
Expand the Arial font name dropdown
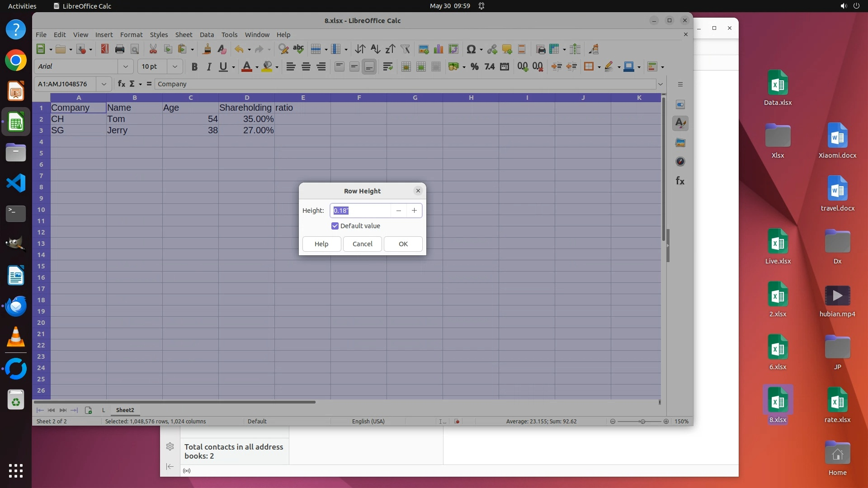(125, 67)
